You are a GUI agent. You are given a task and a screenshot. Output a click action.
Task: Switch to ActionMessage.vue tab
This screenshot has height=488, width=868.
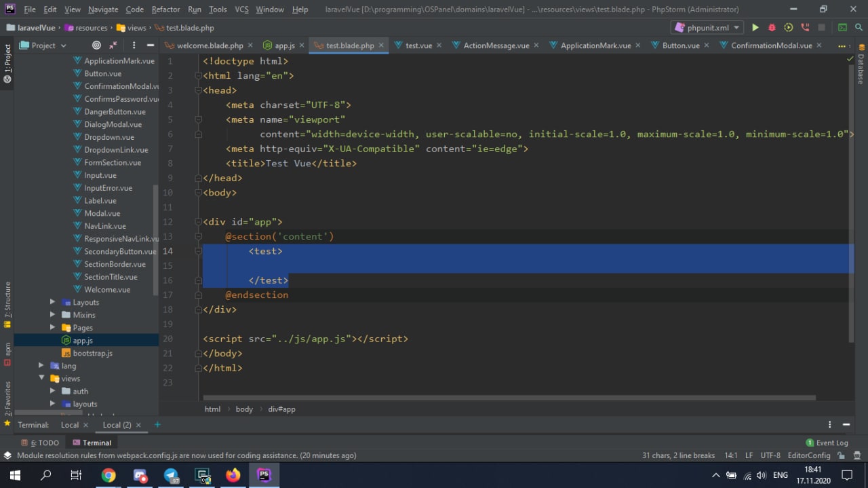pos(496,45)
